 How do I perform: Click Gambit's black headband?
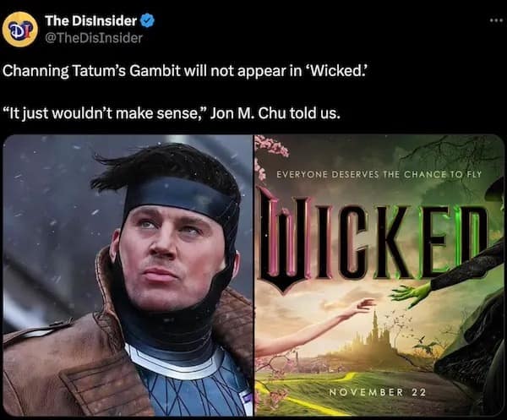coord(181,197)
